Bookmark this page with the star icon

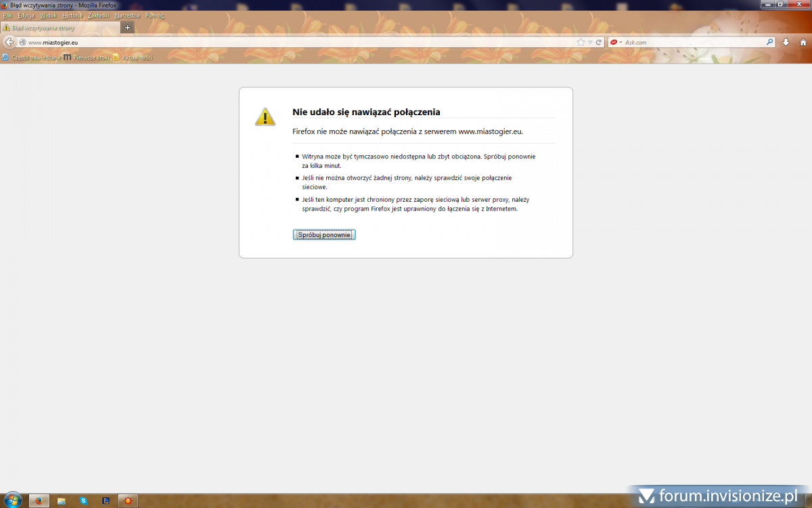pos(581,42)
